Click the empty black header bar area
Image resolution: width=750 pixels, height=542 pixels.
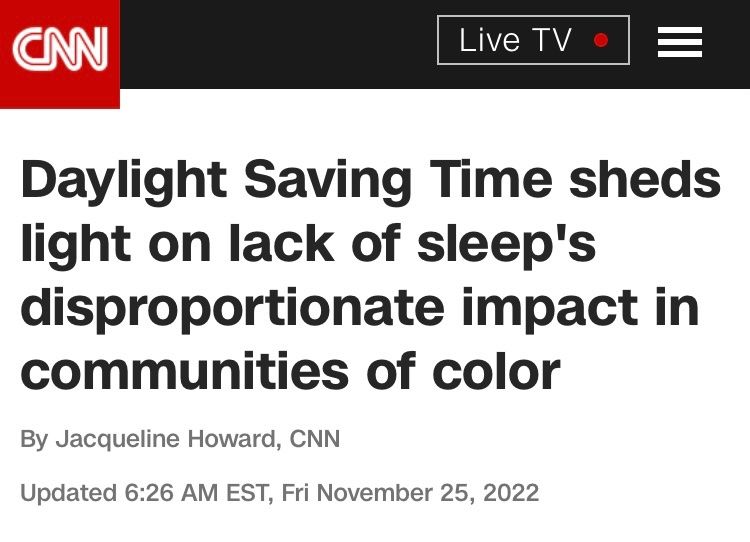tap(280, 42)
